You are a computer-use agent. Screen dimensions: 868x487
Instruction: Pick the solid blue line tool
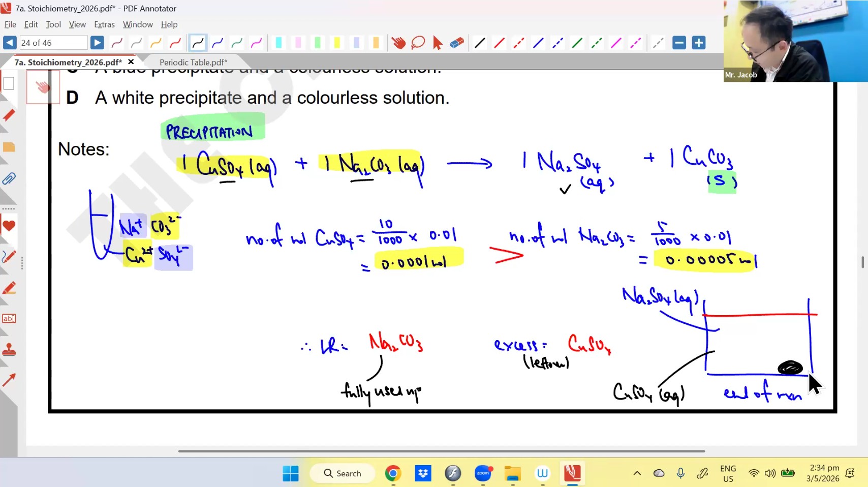pos(538,43)
